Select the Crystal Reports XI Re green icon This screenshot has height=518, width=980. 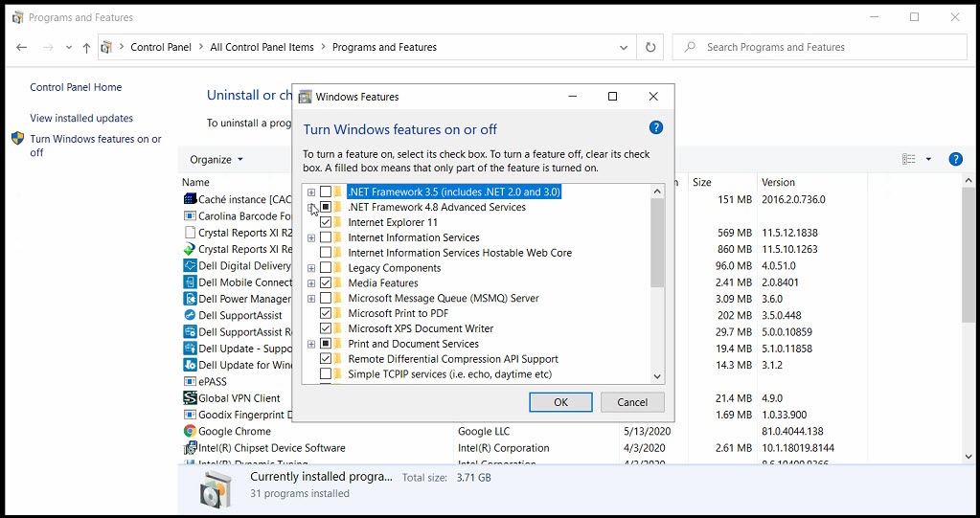pyautogui.click(x=190, y=249)
